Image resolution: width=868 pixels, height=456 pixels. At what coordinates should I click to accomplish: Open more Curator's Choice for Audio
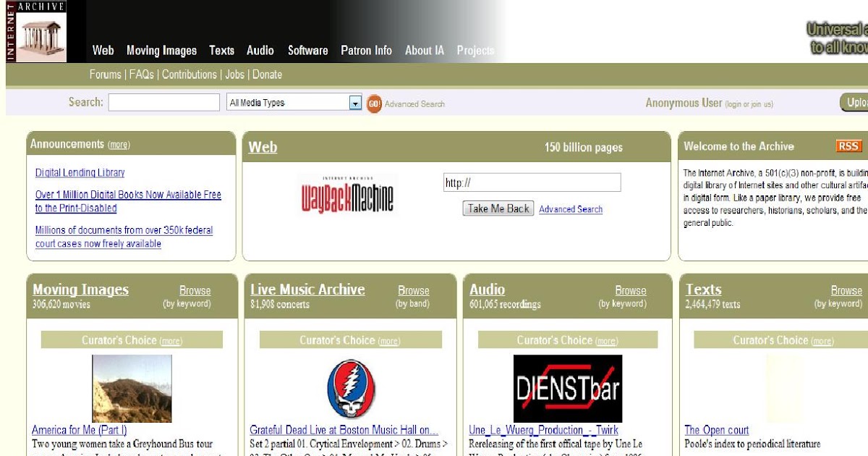pyautogui.click(x=606, y=342)
